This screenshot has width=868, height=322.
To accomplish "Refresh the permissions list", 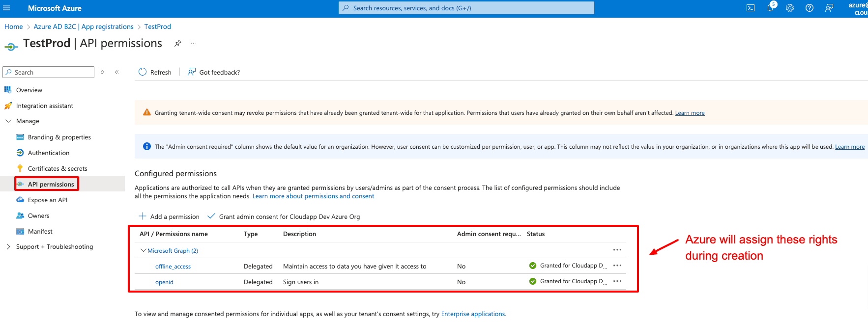I will click(155, 72).
